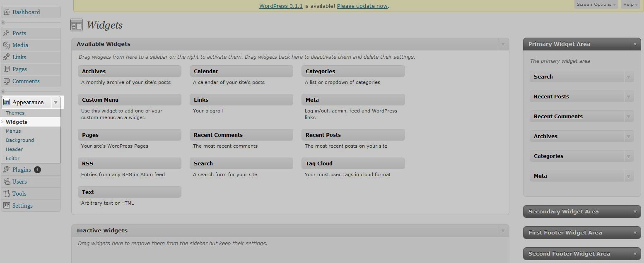644x263 pixels.
Task: Click the Posts pushpin icon
Action: tap(7, 33)
